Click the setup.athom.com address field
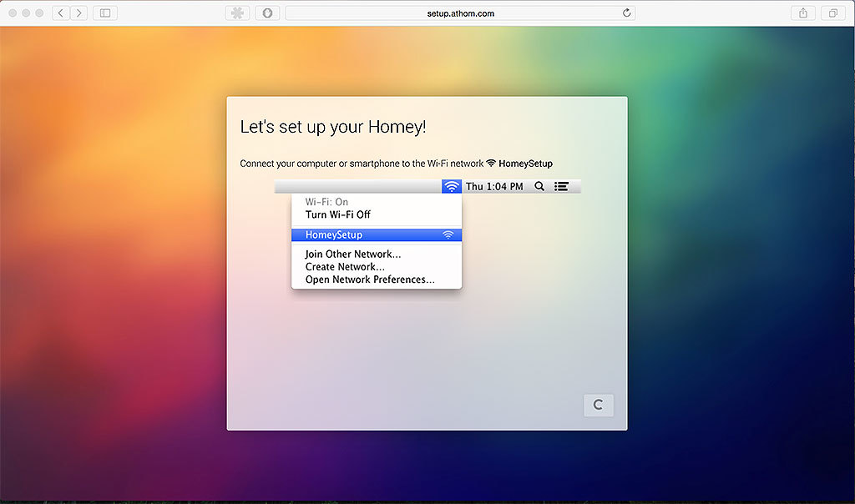The width and height of the screenshot is (855, 504). (x=460, y=13)
